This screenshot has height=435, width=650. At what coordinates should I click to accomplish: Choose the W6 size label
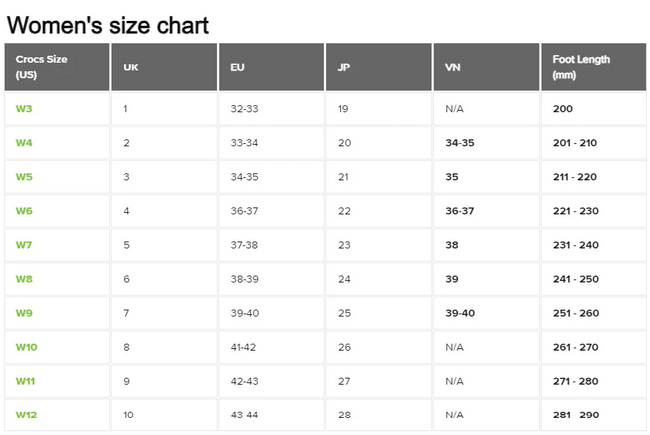tap(24, 211)
